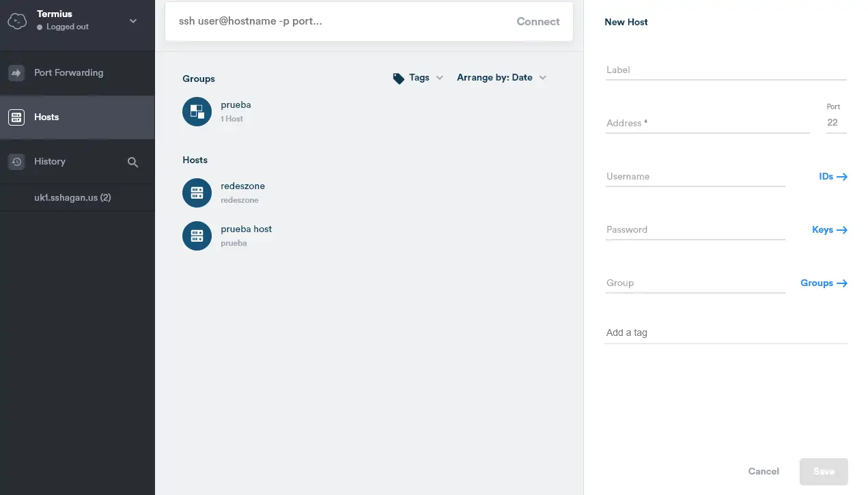Click the Hosts server icon in sidebar
The width and height of the screenshot is (868, 495).
click(x=16, y=117)
